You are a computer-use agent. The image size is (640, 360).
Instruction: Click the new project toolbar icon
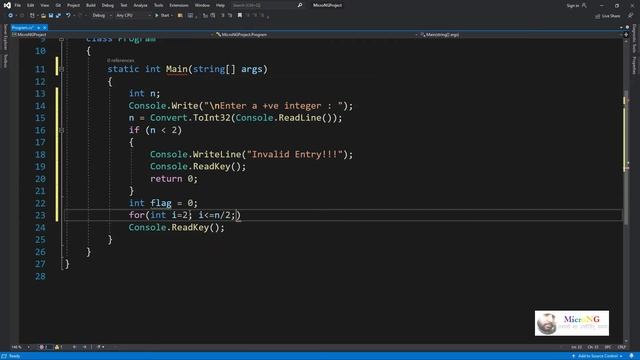click(x=32, y=16)
